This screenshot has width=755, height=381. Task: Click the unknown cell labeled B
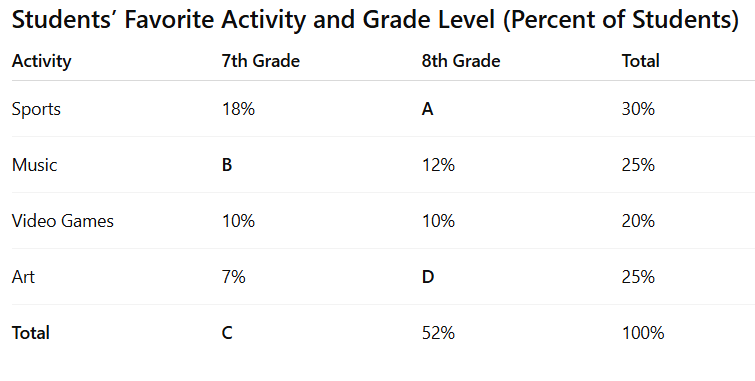[x=227, y=165]
